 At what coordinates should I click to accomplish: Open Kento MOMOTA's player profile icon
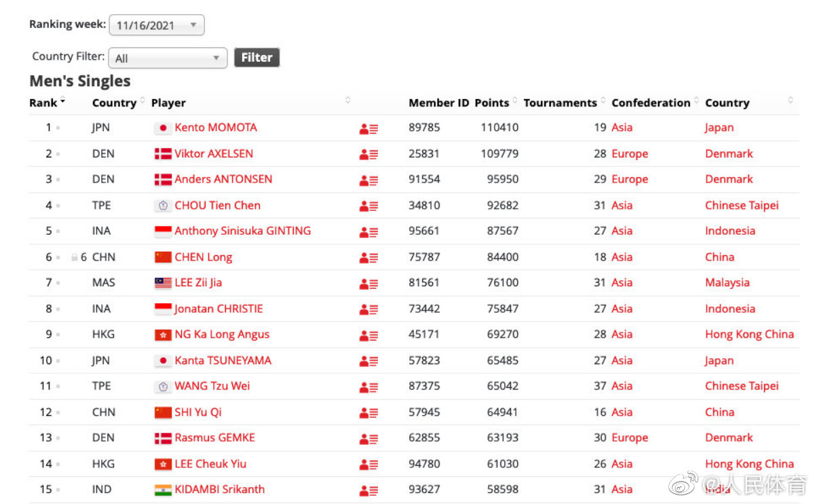click(368, 128)
